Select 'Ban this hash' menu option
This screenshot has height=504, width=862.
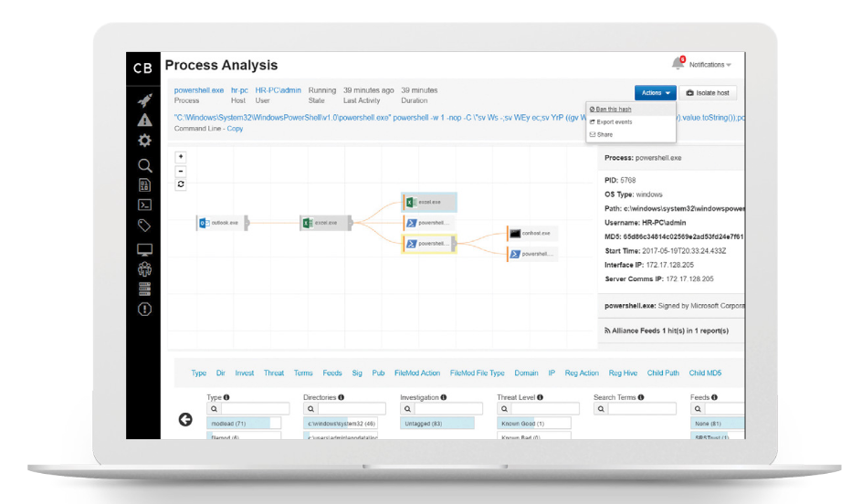[x=612, y=110]
